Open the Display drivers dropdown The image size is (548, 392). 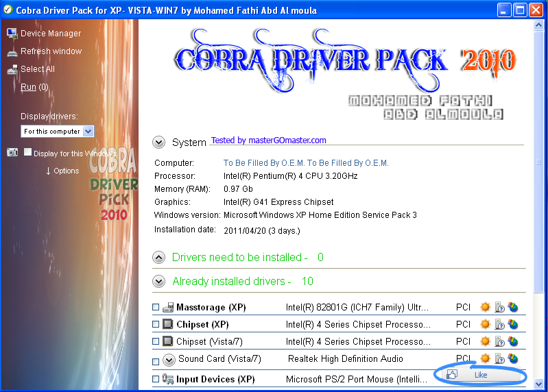pos(57,132)
